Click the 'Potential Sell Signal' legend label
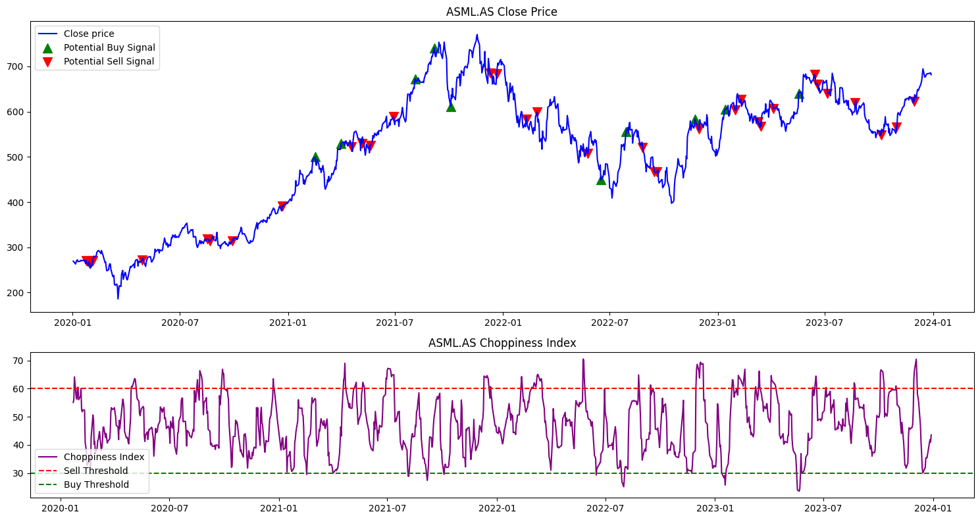The width and height of the screenshot is (980, 520). tap(109, 62)
